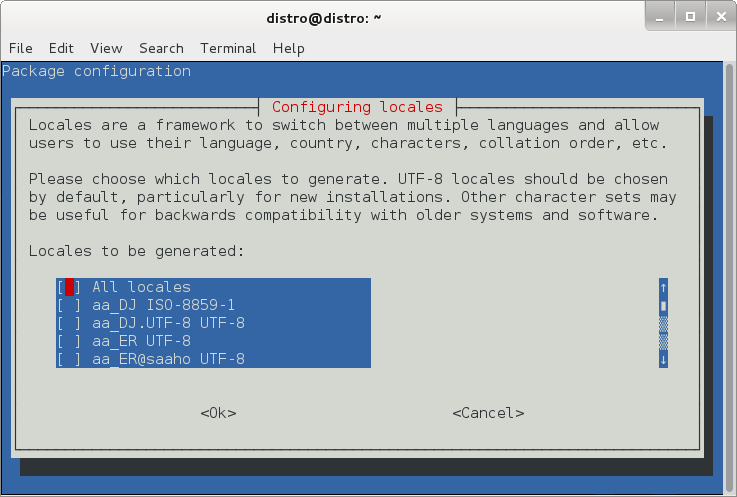
Task: Click the 'Configuring locales' dialog title
Action: (x=357, y=107)
